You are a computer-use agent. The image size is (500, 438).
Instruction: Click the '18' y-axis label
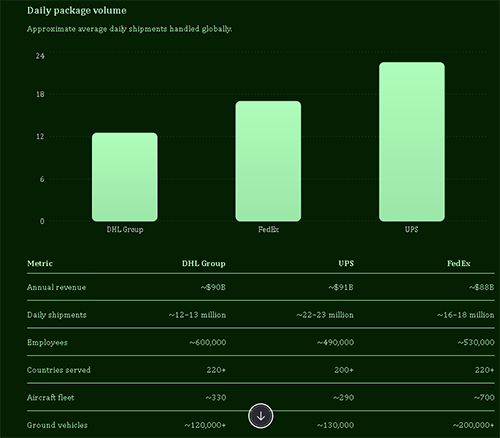(x=40, y=94)
